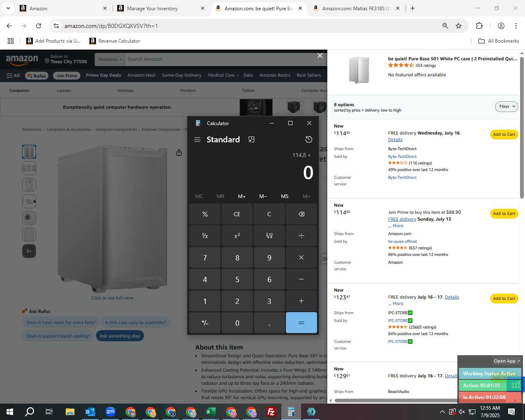Click the share icon on product image
525x420 pixels.
click(179, 153)
